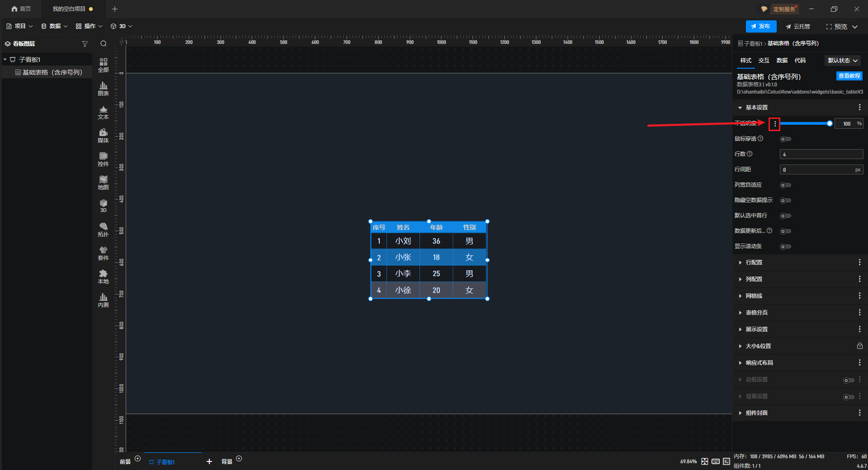868x470 pixels.
Task: Expand the 网格线 settings section
Action: pyautogui.click(x=754, y=296)
